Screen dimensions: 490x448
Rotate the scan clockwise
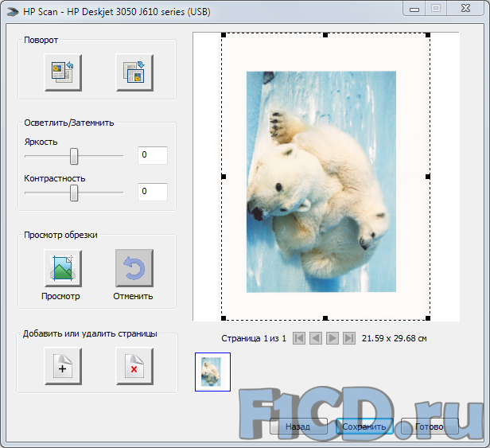tap(134, 72)
